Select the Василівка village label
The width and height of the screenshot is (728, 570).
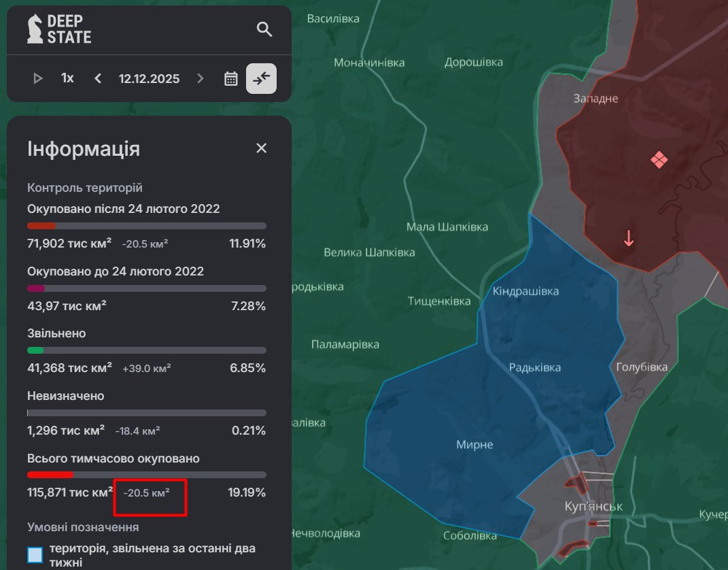(333, 18)
